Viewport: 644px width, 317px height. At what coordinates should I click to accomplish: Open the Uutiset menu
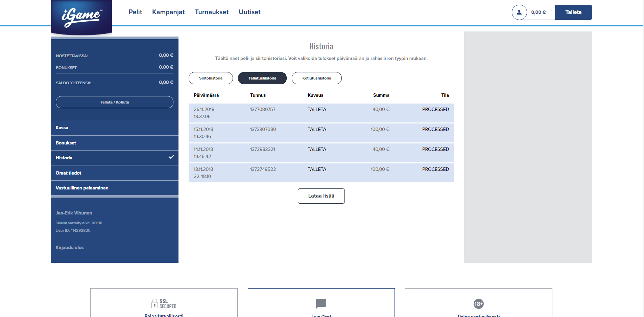point(249,12)
